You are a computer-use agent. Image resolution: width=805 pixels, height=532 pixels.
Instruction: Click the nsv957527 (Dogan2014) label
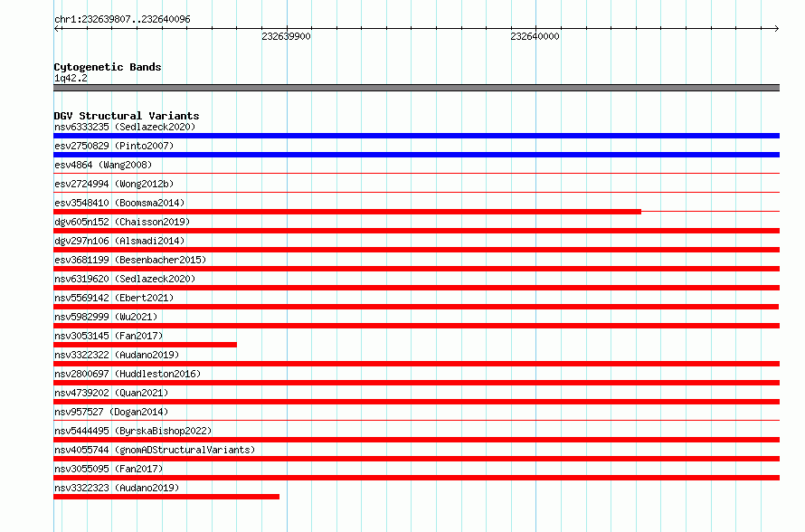click(111, 412)
